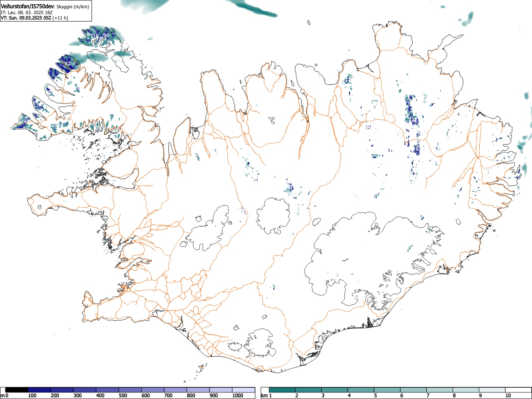The image size is (532, 399).
Task: Click the 'VT: Sun. 09.03.2025 05Z' valid time
Action: click(x=26, y=18)
